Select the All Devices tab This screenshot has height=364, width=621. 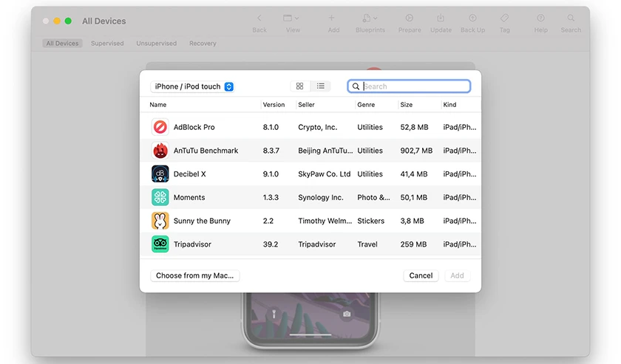point(62,43)
